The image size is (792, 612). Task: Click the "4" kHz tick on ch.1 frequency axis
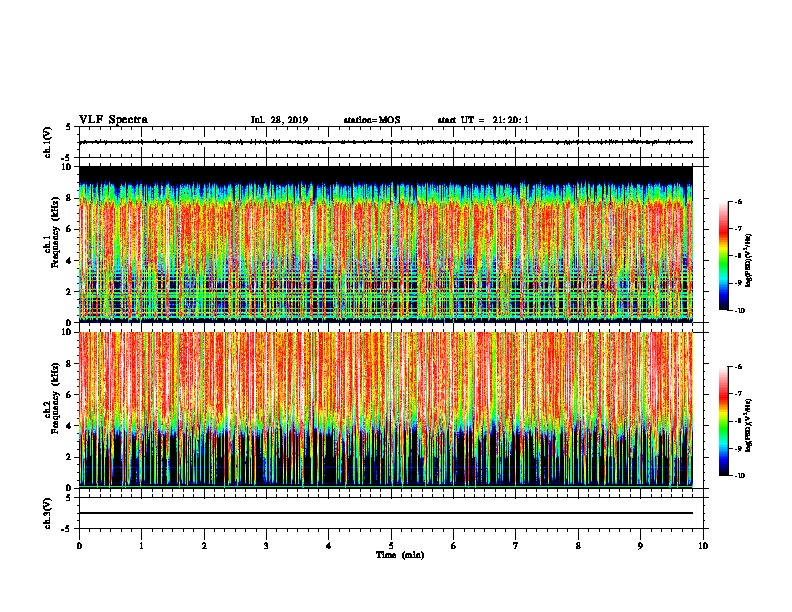pos(70,261)
